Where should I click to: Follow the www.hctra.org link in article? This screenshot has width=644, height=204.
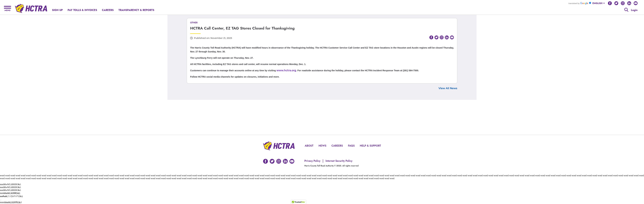pos(286,70)
